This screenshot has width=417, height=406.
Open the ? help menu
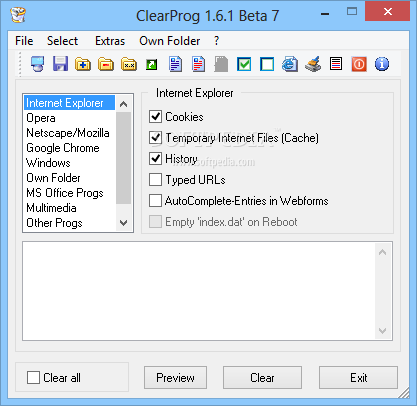point(216,41)
